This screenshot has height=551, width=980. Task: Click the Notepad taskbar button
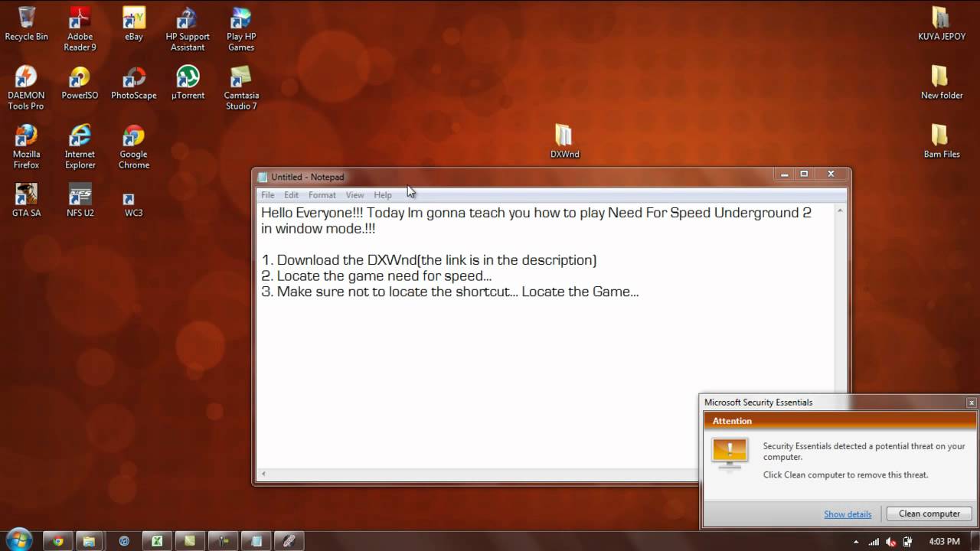tap(256, 541)
